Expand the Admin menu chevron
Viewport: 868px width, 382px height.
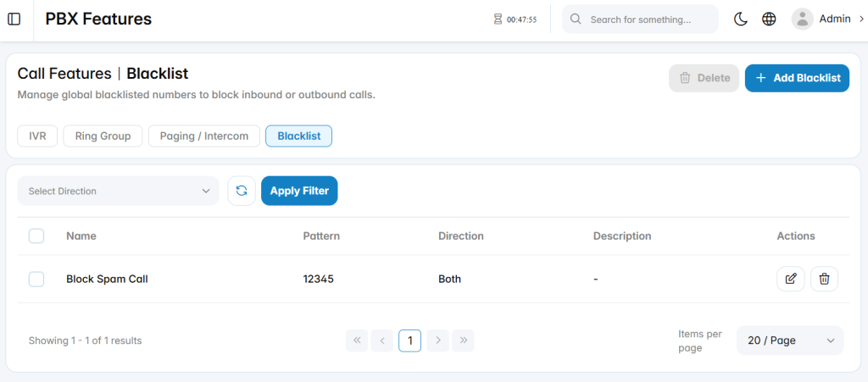pyautogui.click(x=861, y=19)
